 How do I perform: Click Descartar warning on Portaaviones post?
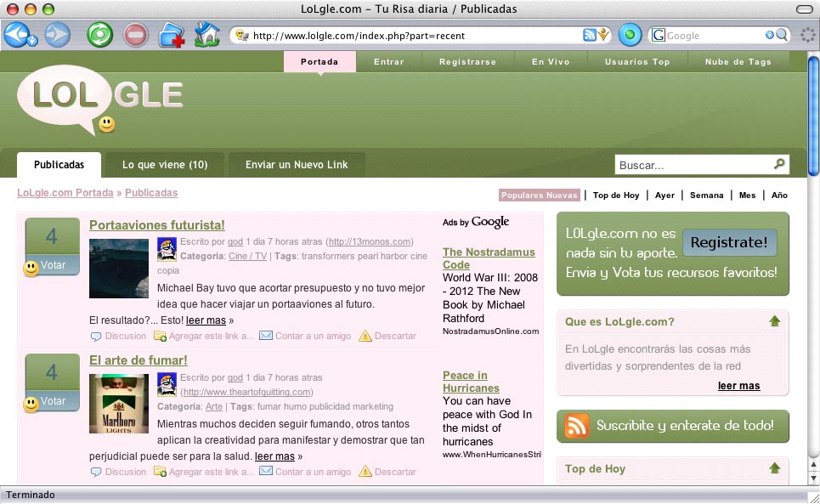[387, 336]
